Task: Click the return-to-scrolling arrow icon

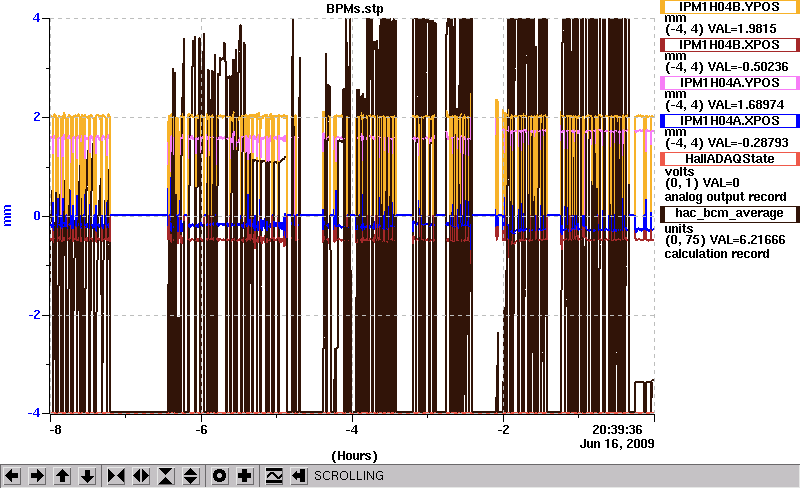Action: 299,476
